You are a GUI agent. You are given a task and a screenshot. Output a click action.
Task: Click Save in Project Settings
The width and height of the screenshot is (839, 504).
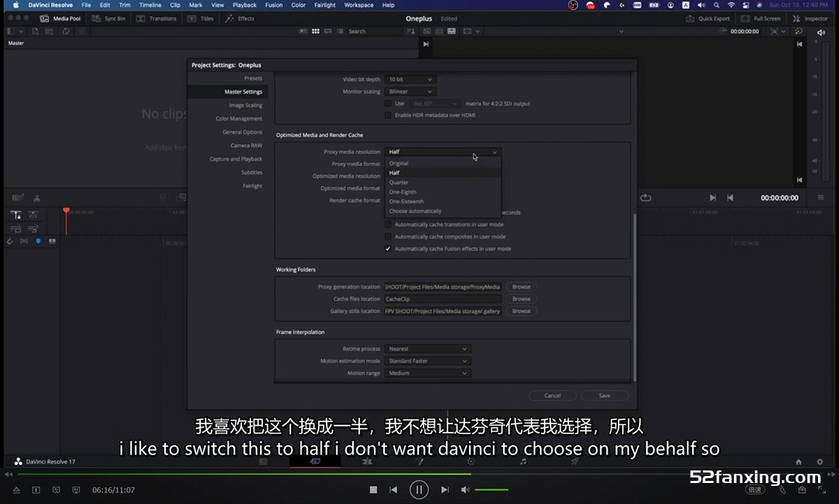(x=605, y=396)
